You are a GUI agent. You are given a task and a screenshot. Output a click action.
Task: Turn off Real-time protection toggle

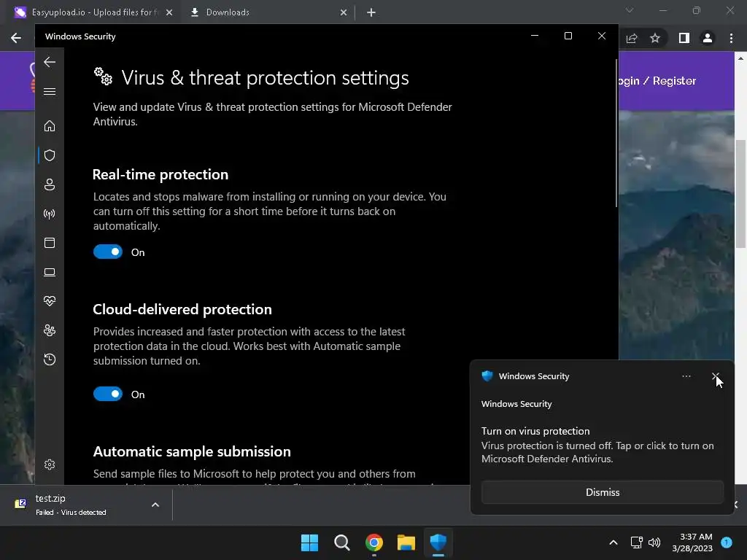tap(108, 252)
